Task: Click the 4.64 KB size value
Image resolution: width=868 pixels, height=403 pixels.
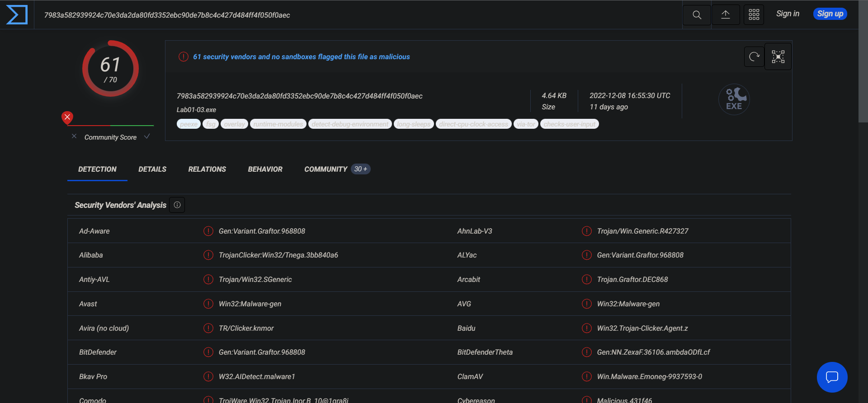Action: [x=554, y=96]
